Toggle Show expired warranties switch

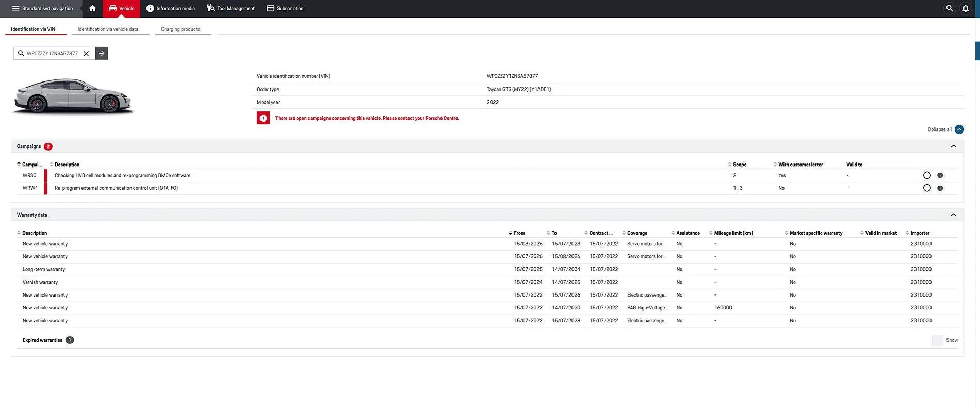[x=938, y=340]
